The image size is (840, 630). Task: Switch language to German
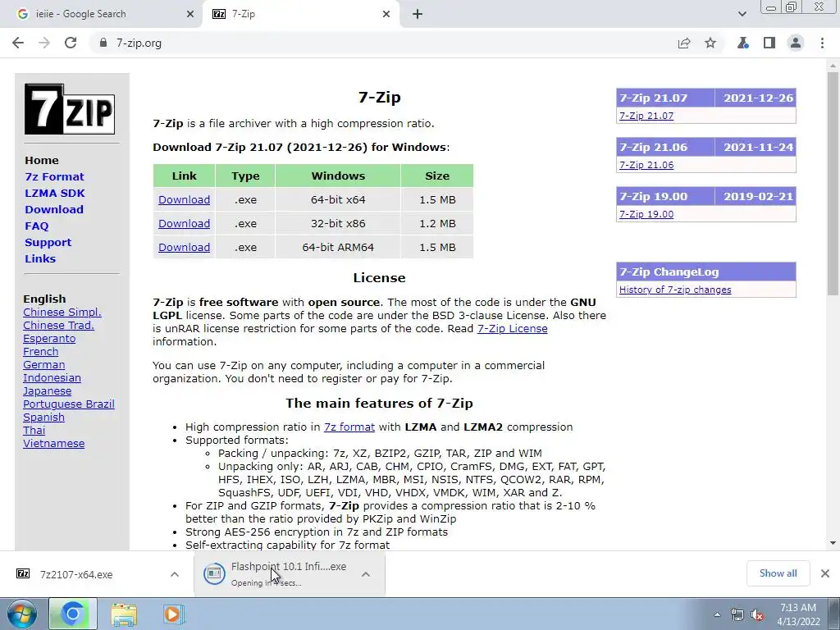point(44,365)
